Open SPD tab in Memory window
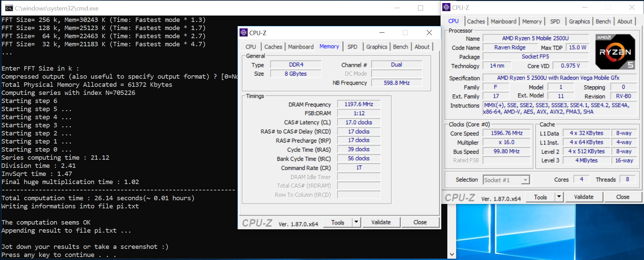The width and height of the screenshot is (644, 260). (352, 47)
